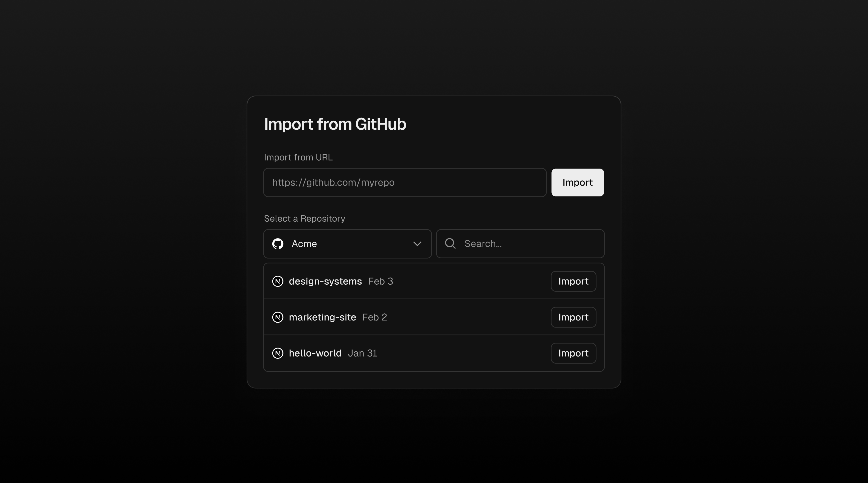The width and height of the screenshot is (868, 483).
Task: Import the marketing-site repository
Action: pyautogui.click(x=573, y=317)
